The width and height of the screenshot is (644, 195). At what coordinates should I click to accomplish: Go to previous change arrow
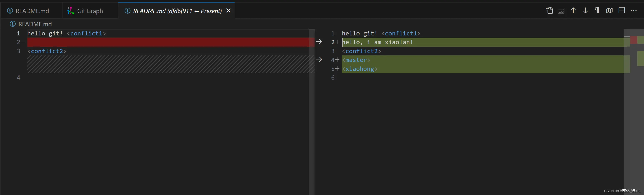point(573,10)
